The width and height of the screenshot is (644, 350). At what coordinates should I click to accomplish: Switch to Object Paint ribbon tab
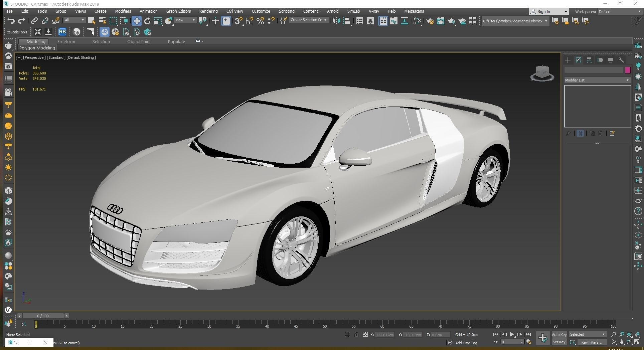click(139, 41)
